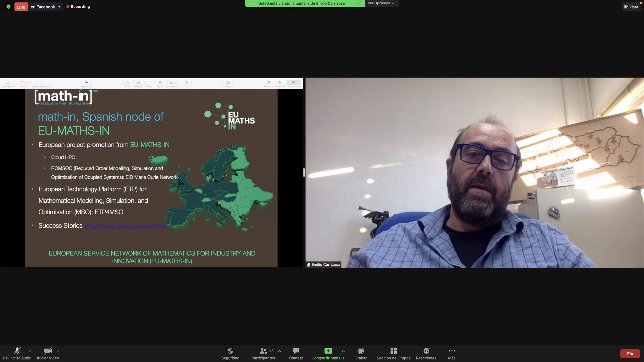644x362 pixels.
Task: Open the Documento inspector tab
Action: coord(294,83)
